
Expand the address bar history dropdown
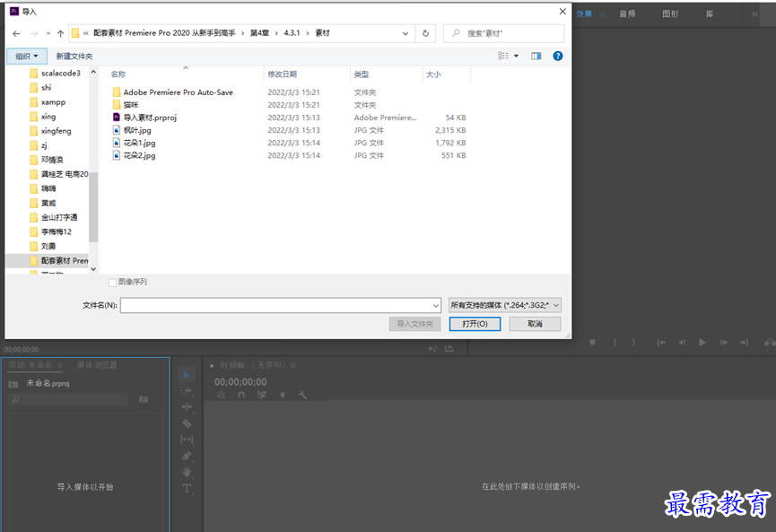click(405, 34)
